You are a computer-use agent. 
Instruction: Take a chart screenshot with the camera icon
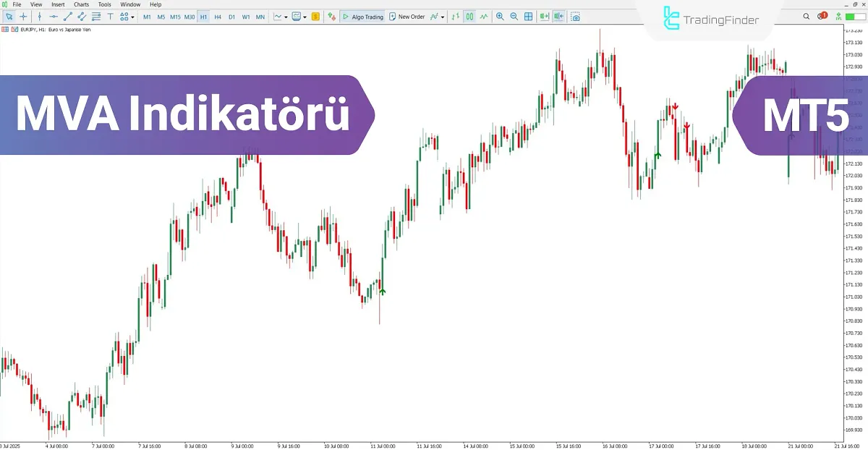click(x=575, y=16)
